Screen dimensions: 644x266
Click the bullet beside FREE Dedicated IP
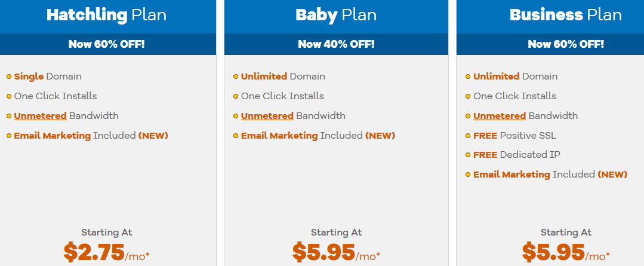[468, 155]
